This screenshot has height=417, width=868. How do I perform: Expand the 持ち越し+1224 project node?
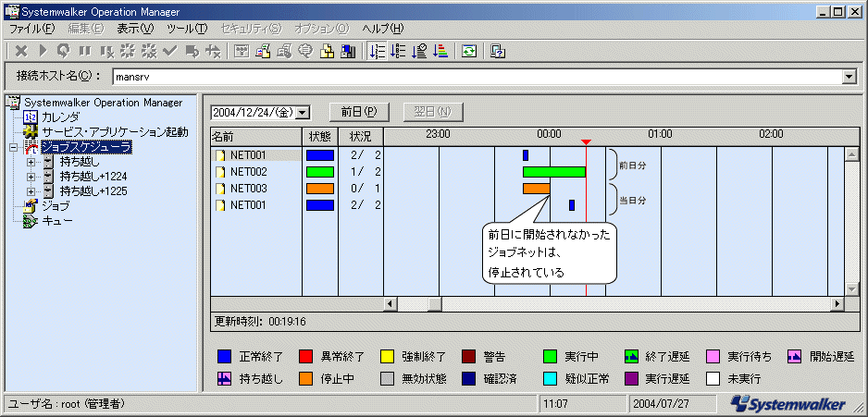pos(31,177)
